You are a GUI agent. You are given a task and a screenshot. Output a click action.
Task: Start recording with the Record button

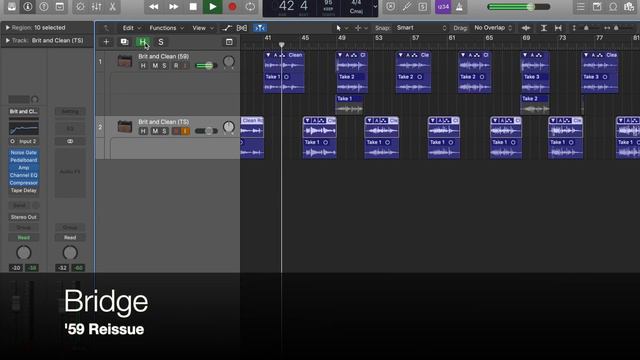pyautogui.click(x=232, y=7)
